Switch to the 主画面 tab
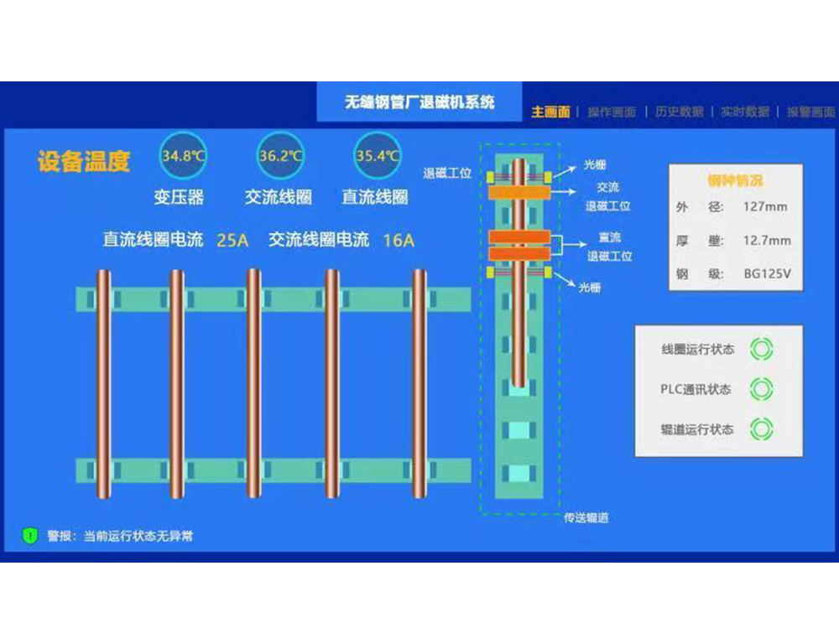The width and height of the screenshot is (839, 644). pos(550,112)
